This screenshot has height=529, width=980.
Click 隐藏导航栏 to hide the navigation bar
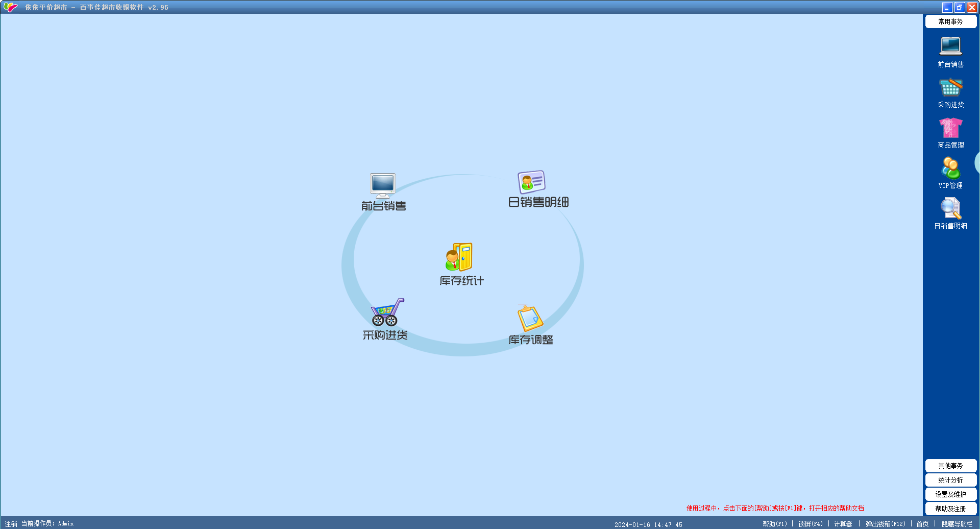click(957, 524)
